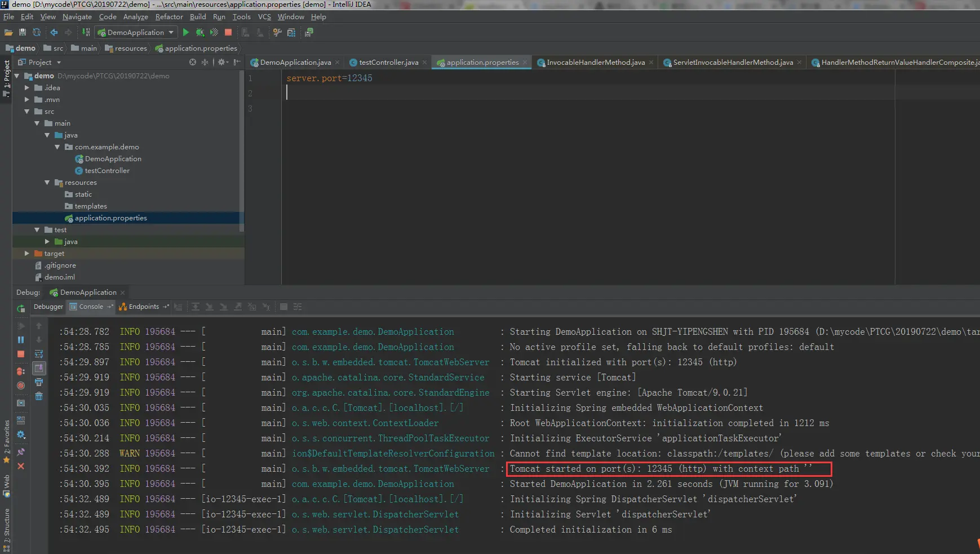The width and height of the screenshot is (980, 554).
Task: Switch to the testController.java editor tab
Action: 388,63
